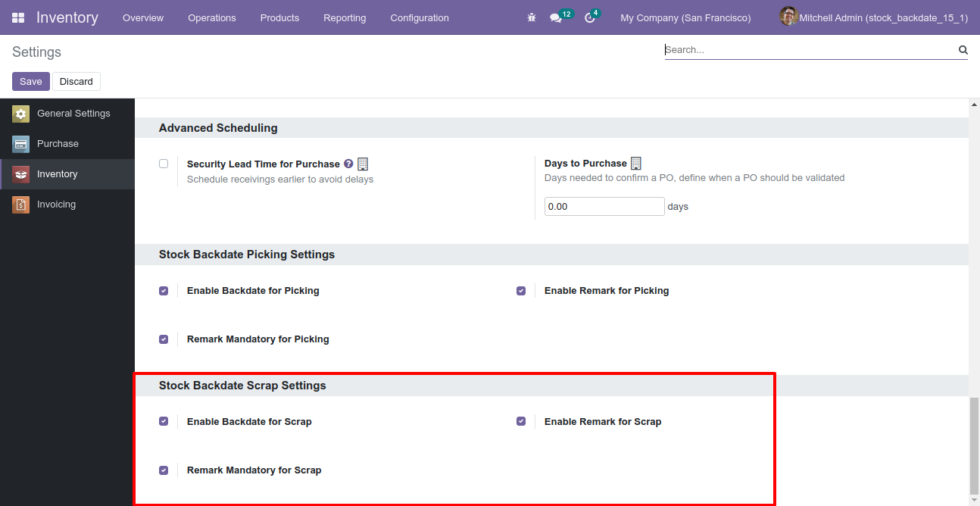This screenshot has height=506, width=980.
Task: Toggle Enable Backdate for Picking checkbox
Action: 164,291
